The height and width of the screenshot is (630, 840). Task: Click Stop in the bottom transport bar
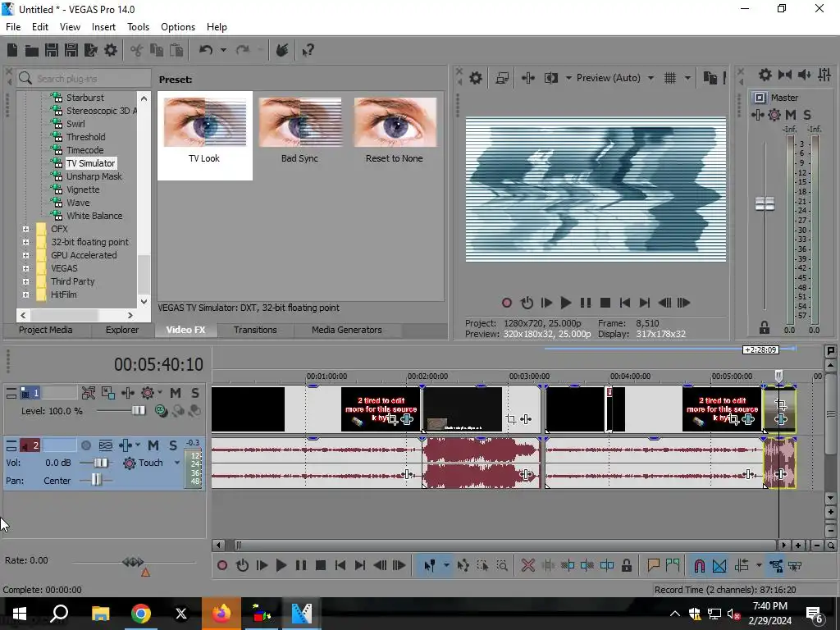pos(321,565)
